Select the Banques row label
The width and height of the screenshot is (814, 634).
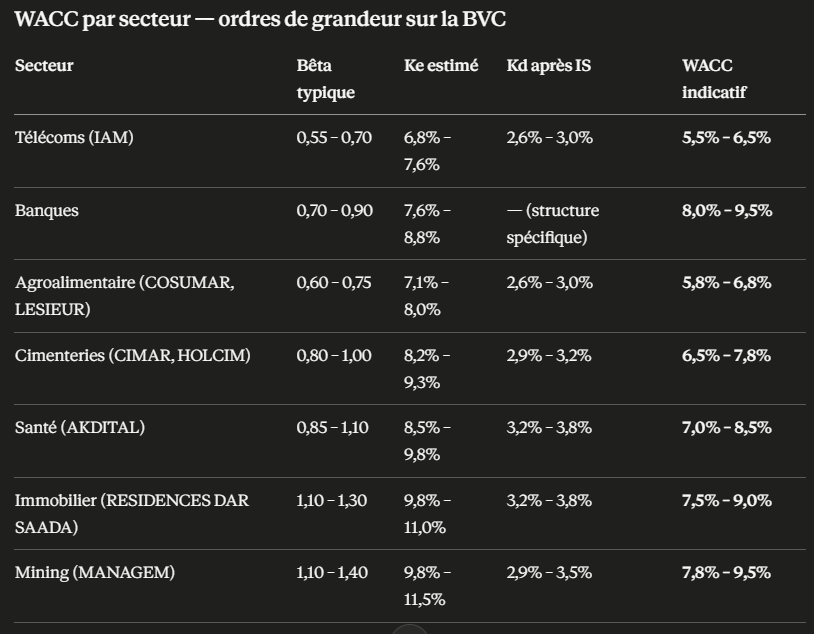[x=46, y=211]
